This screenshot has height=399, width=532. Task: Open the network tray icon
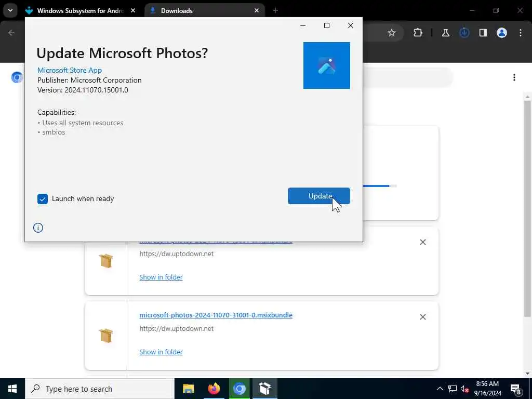coord(453,389)
